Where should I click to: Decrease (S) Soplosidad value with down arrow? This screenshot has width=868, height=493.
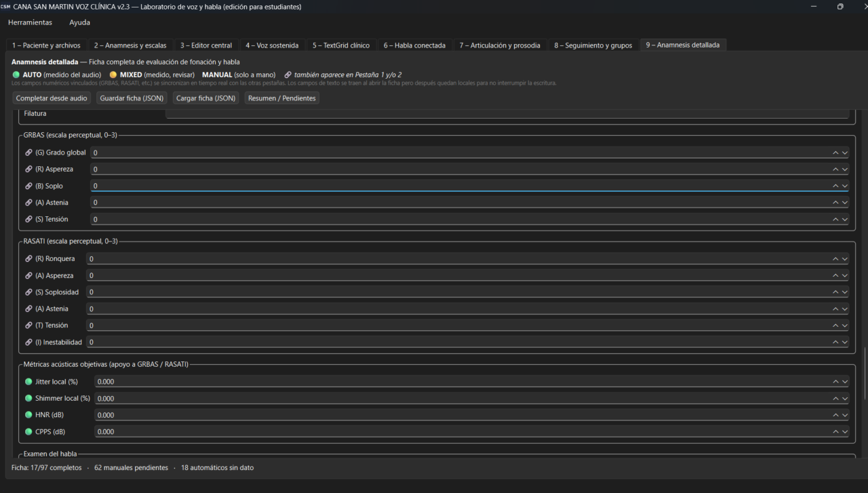click(845, 292)
